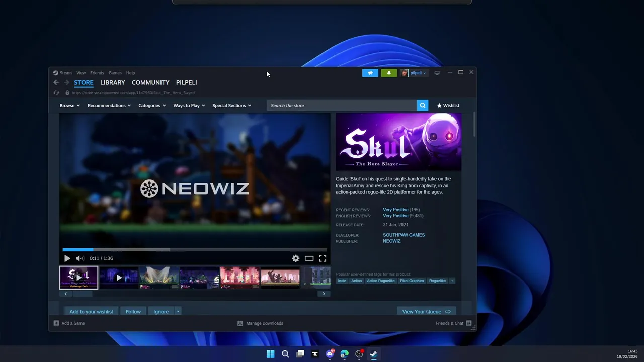Open OBS Studio from the taskbar
This screenshot has height=362, width=644.
coord(359,354)
